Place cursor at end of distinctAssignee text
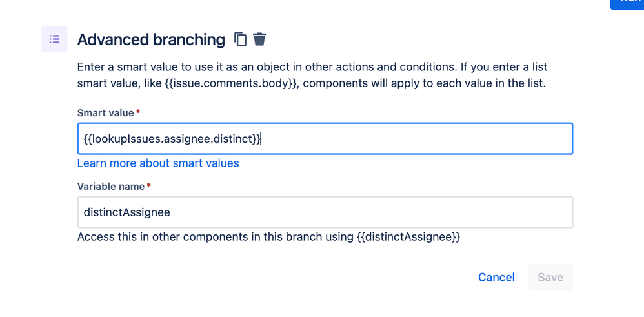Viewport: 644px width, 317px height. pos(170,212)
